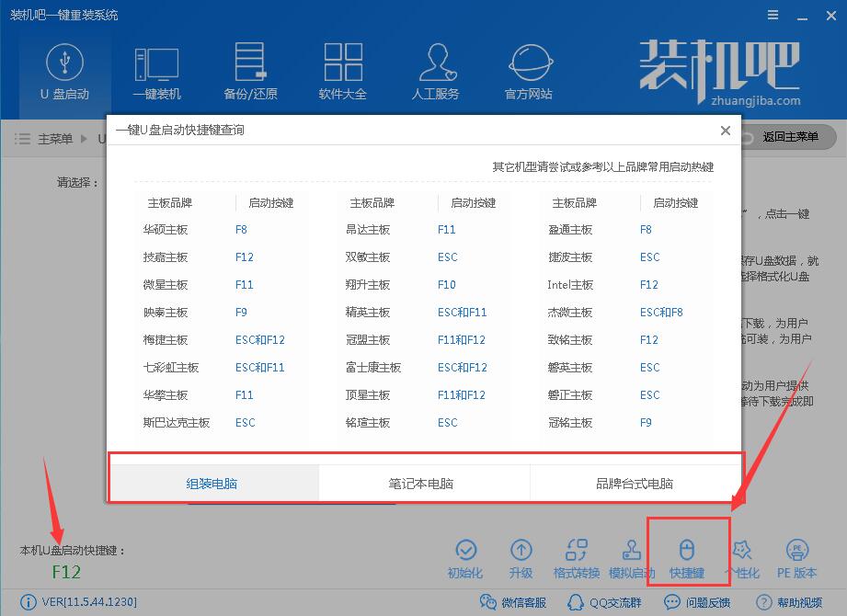Open 帮助视频 help videos

pyautogui.click(x=792, y=602)
